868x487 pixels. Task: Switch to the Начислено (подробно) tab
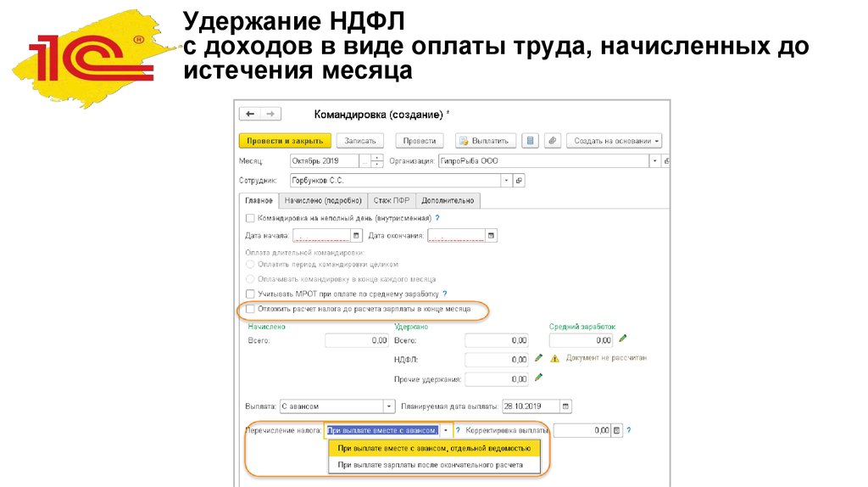(x=323, y=200)
